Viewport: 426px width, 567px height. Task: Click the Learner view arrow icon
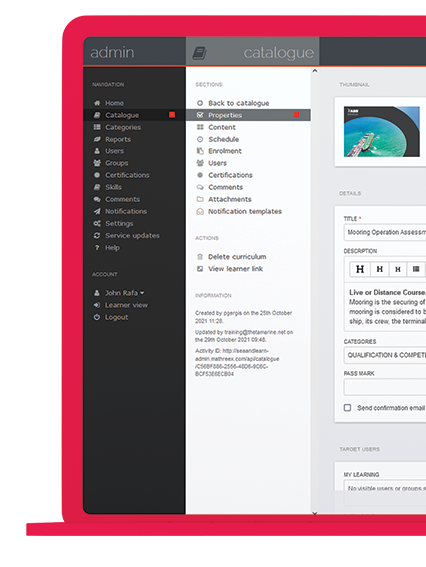[97, 305]
